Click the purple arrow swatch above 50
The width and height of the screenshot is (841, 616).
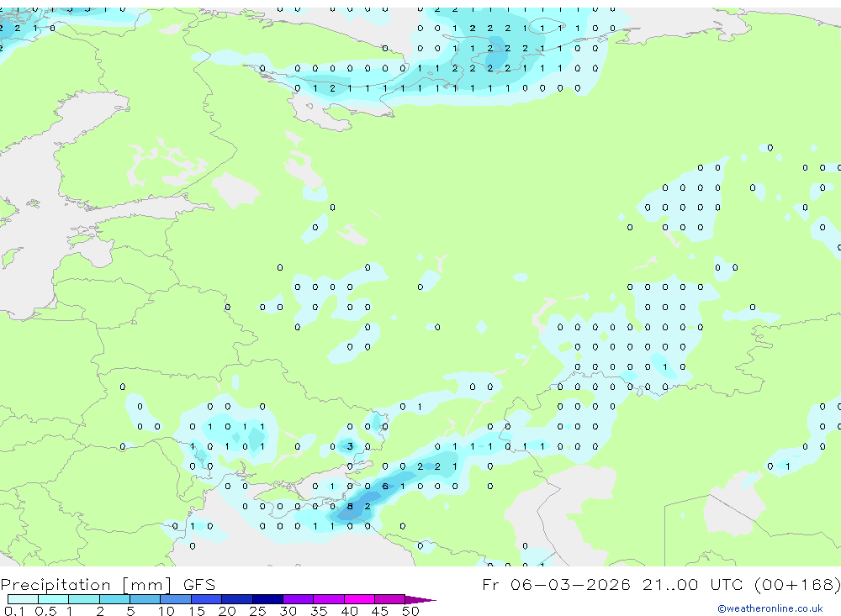pyautogui.click(x=420, y=599)
